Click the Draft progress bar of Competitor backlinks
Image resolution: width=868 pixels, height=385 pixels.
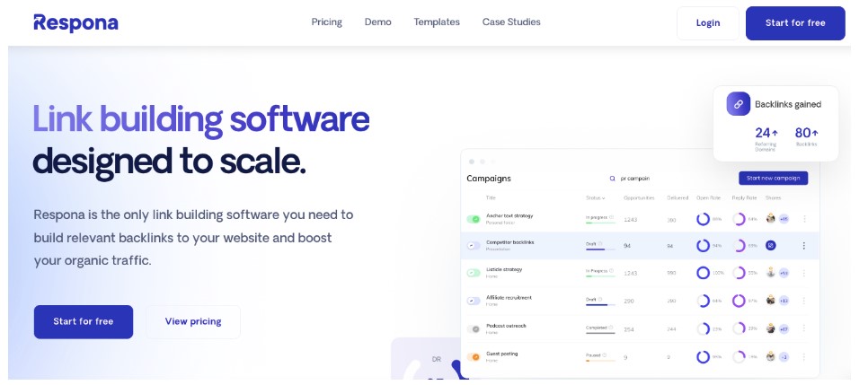pyautogui.click(x=600, y=249)
